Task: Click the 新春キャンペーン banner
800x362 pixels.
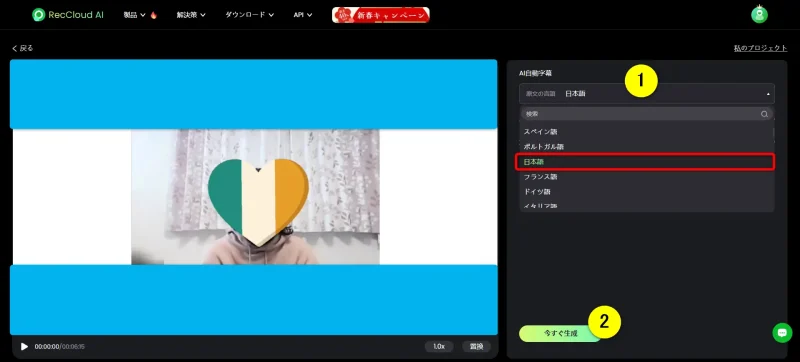Action: click(x=381, y=15)
